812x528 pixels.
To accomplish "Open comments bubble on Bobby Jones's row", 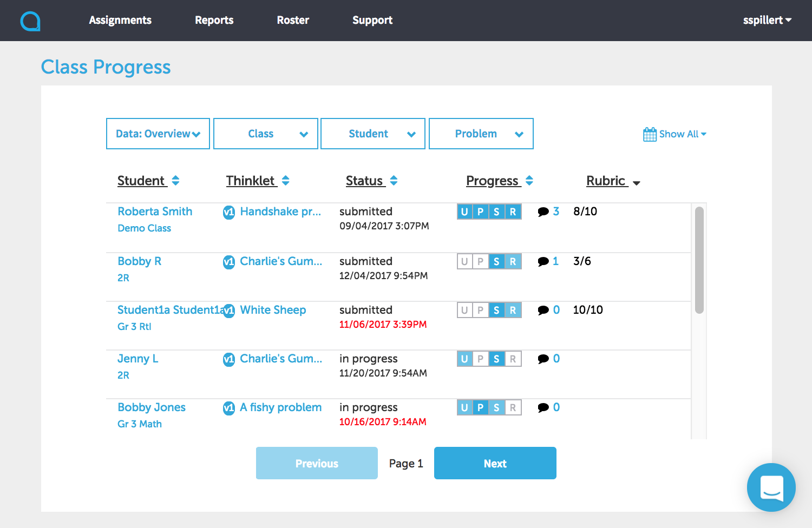I will pyautogui.click(x=543, y=408).
